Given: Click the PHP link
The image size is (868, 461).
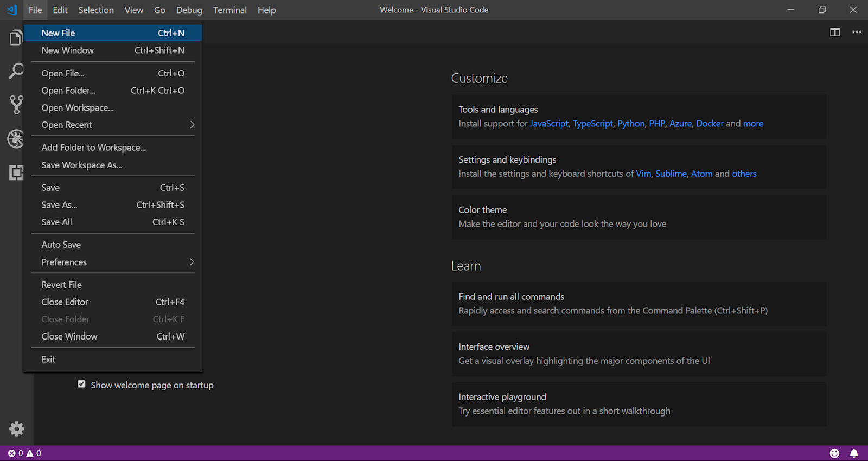Looking at the screenshot, I should pyautogui.click(x=657, y=124).
